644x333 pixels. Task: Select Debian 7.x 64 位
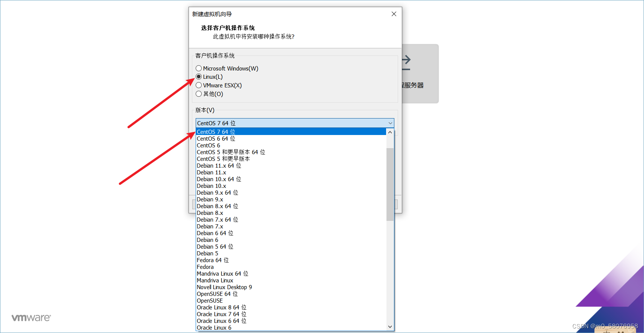291,219
